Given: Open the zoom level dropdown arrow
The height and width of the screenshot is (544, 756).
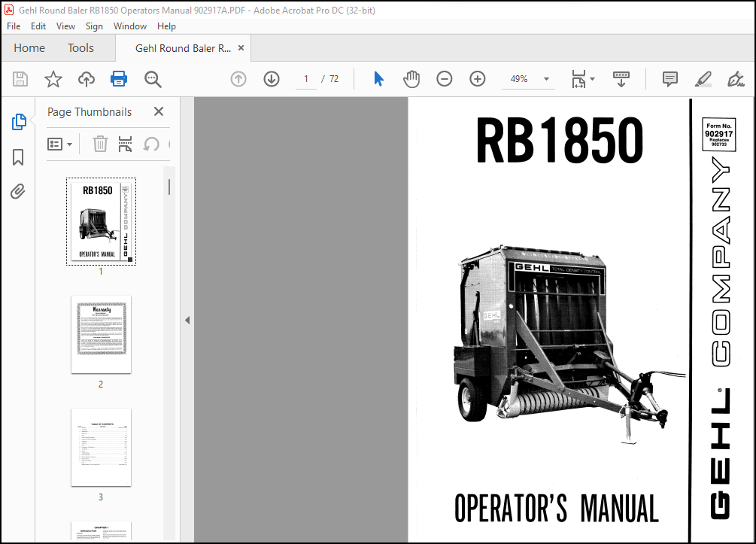Looking at the screenshot, I should [x=546, y=78].
